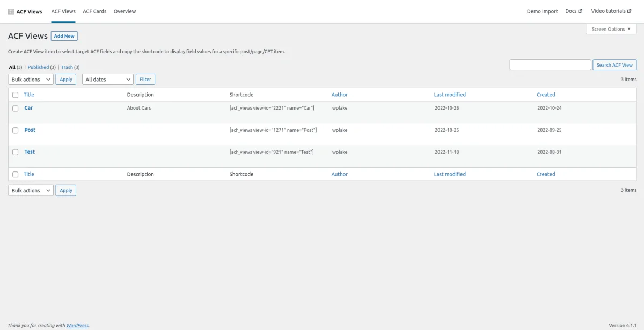Switch to the ACF Views tab

[x=63, y=11]
